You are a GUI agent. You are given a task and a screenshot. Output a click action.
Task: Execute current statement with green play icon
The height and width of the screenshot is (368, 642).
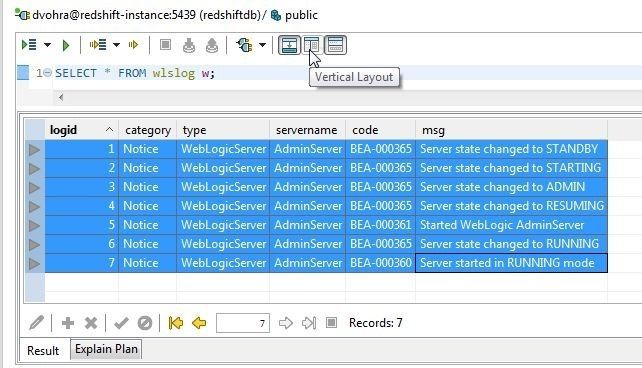(66, 45)
